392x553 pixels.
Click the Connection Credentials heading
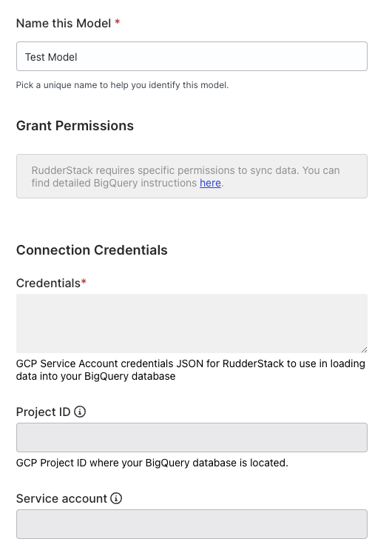pos(92,250)
